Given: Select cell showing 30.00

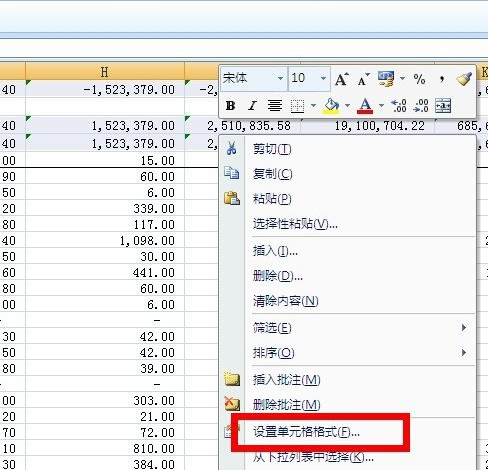Looking at the screenshot, I should click(105, 257).
